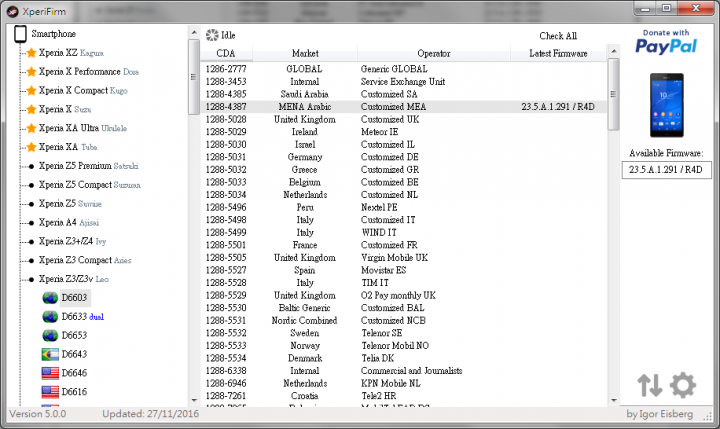Click the spinning Idle status icon
Screen dimensions: 720x429
click(x=212, y=35)
